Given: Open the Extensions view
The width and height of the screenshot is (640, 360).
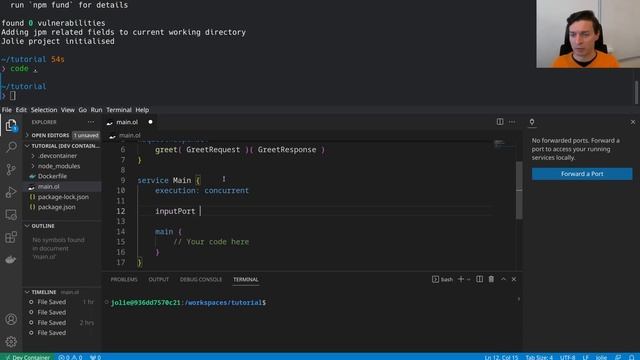Looking at the screenshot, I should 11,237.
